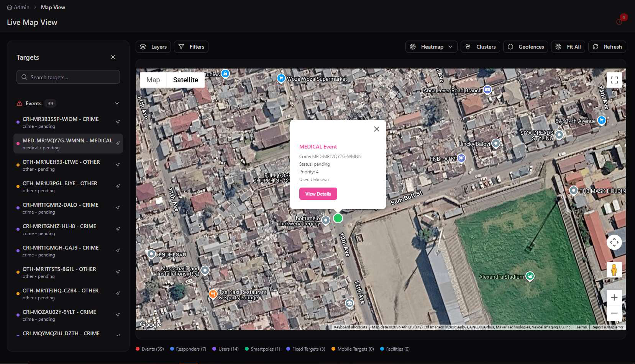Click the green event marker on map
Screen dimensions: 635x364
pyautogui.click(x=338, y=218)
